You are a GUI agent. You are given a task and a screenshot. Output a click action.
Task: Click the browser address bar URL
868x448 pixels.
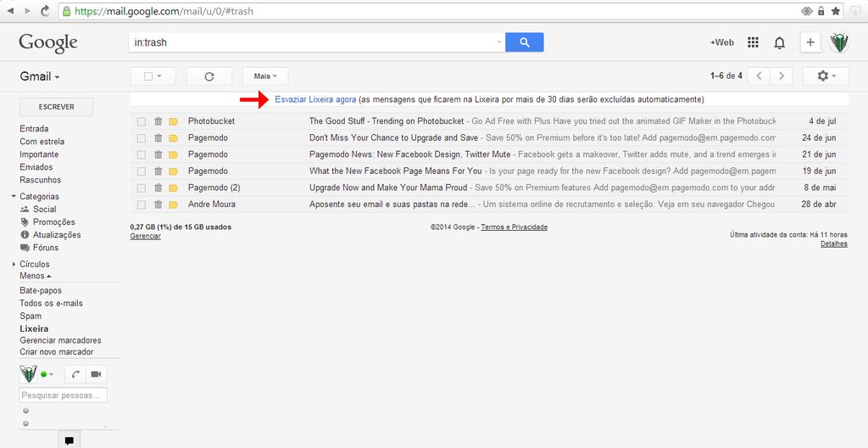tap(164, 11)
